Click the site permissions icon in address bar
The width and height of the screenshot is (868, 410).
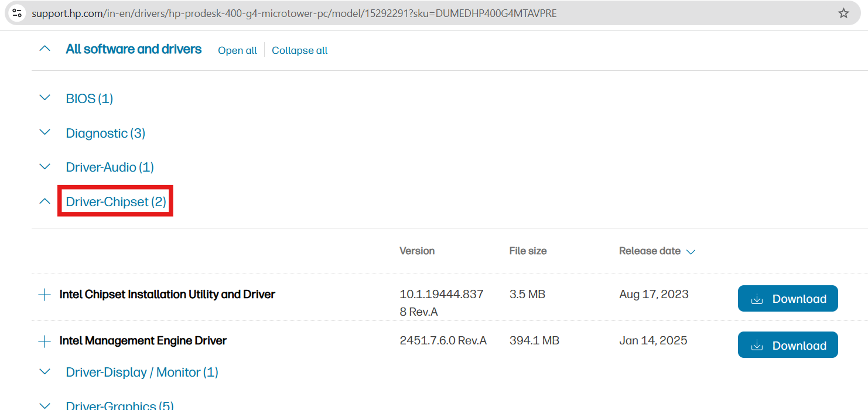point(16,12)
